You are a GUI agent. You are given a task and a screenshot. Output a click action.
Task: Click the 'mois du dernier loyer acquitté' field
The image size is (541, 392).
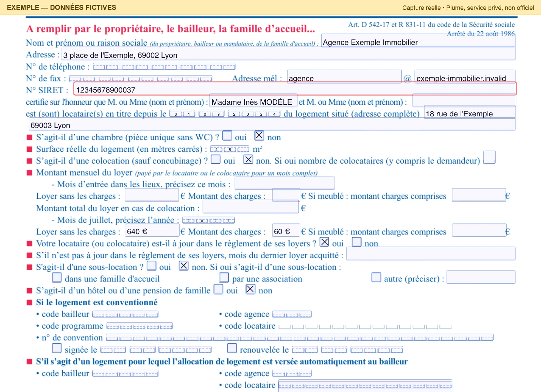click(x=431, y=254)
